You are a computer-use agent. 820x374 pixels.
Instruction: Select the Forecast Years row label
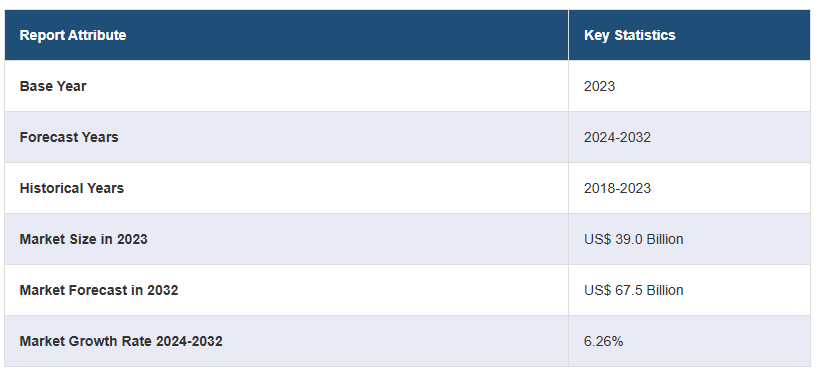(69, 137)
